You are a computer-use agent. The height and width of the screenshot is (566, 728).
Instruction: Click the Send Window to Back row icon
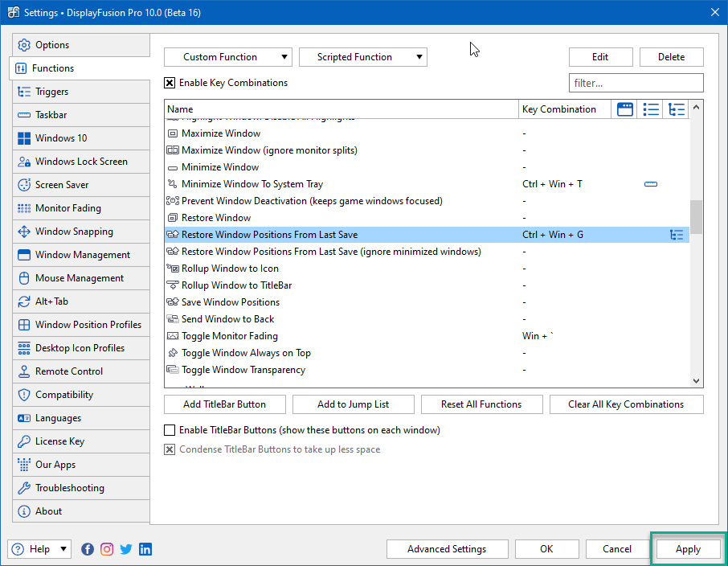[x=172, y=319]
